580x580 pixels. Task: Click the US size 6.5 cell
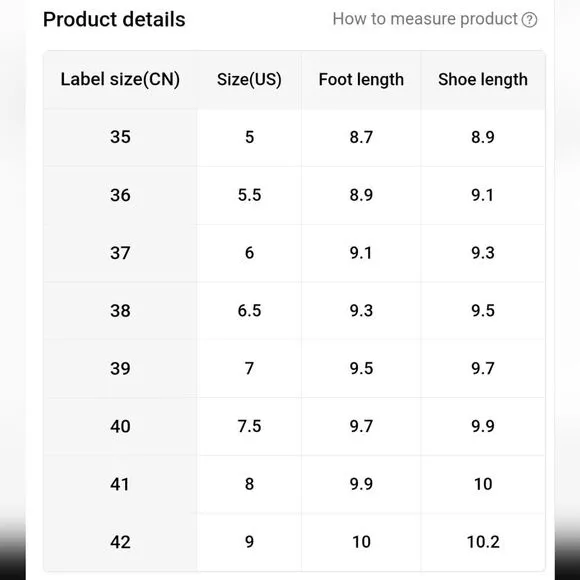249,311
